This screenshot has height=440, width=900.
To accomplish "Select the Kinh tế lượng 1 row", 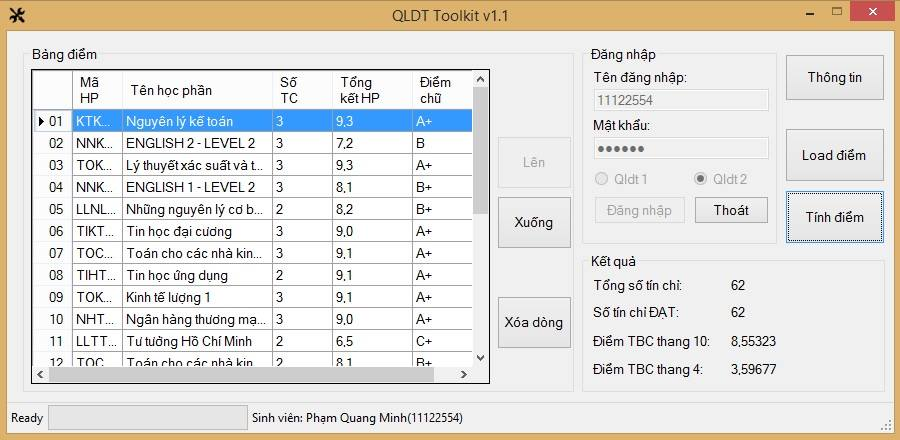I will pos(197,297).
